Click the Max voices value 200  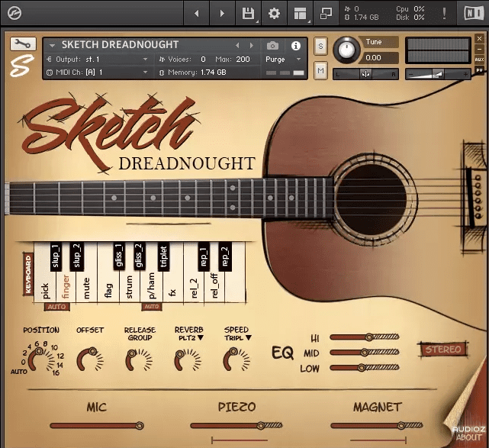[x=243, y=60]
